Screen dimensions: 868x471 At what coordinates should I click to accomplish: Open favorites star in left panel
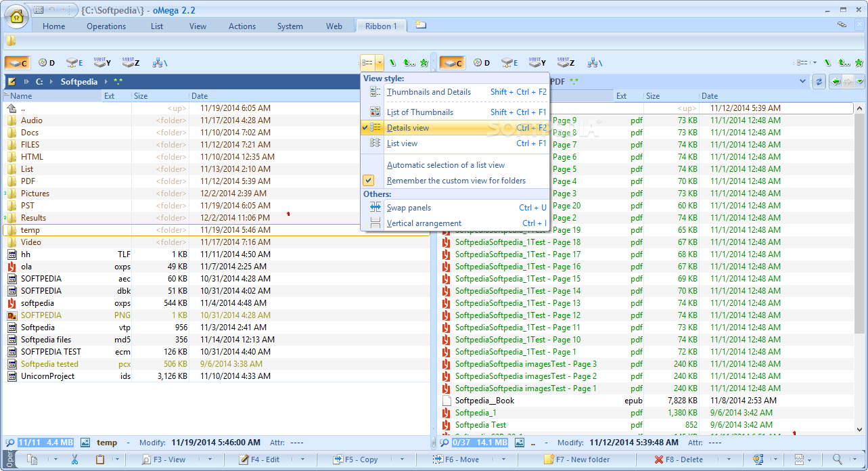[424, 63]
